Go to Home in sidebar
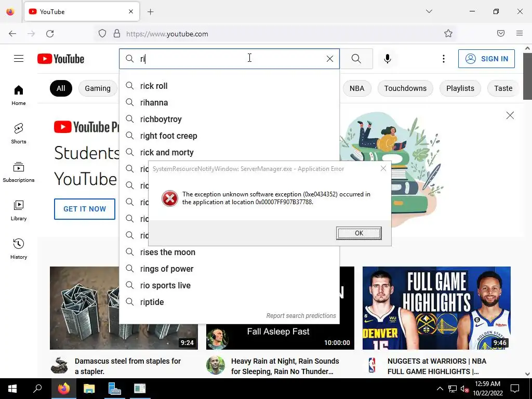 [19, 96]
